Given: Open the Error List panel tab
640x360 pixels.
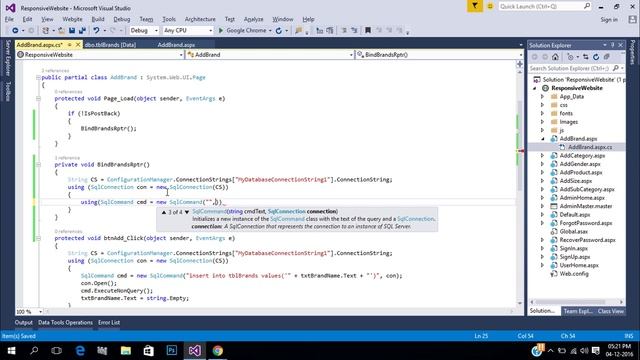Looking at the screenshot, I should [109, 322].
